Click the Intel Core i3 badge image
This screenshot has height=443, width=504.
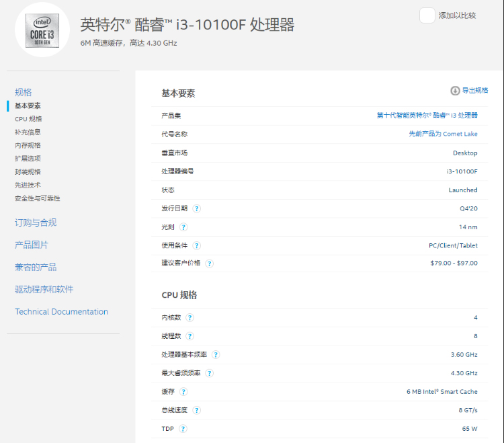point(42,30)
